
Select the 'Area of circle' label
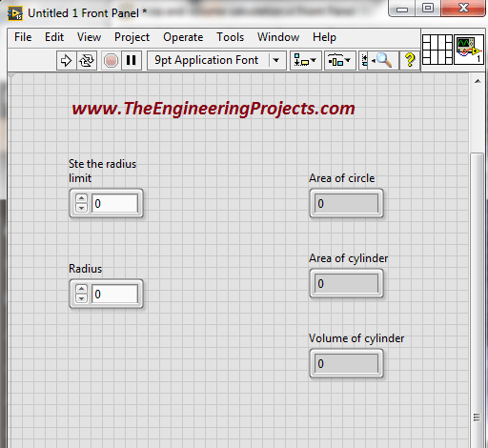[x=342, y=178]
